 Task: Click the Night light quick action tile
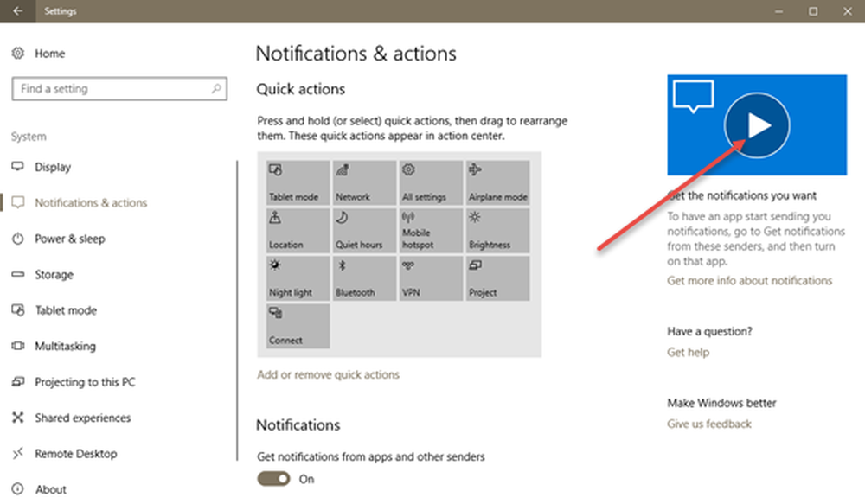click(298, 278)
